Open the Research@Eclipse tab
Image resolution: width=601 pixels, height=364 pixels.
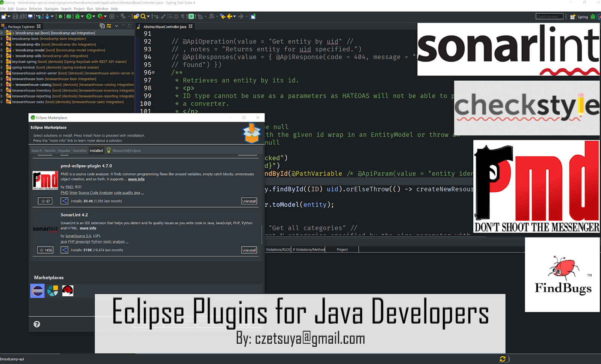(x=124, y=150)
